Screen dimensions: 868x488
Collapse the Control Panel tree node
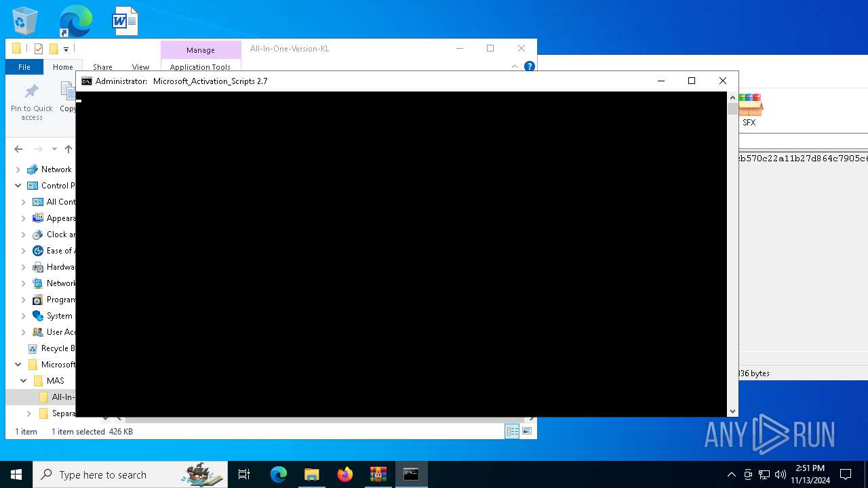click(18, 186)
